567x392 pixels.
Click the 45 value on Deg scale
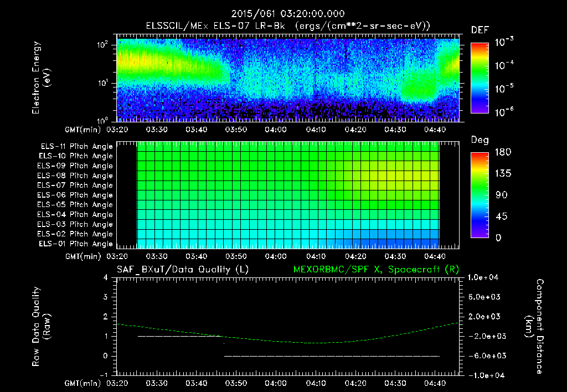[501, 216]
